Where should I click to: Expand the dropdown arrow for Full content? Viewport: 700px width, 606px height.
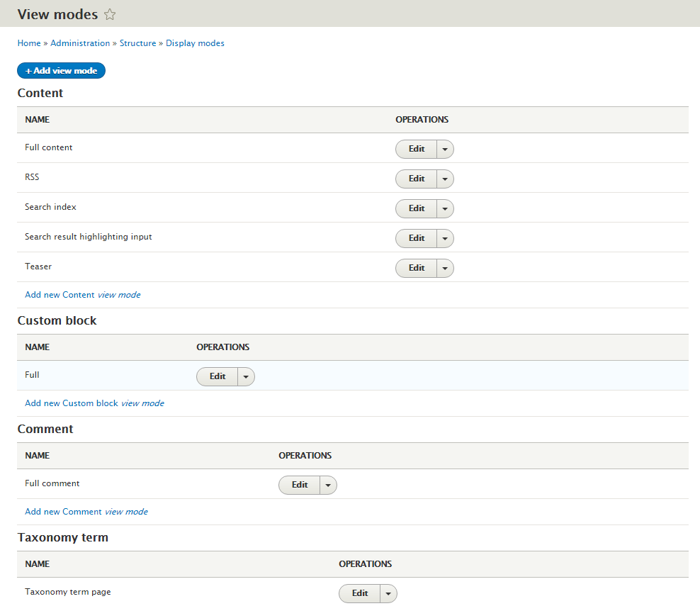[x=445, y=149]
